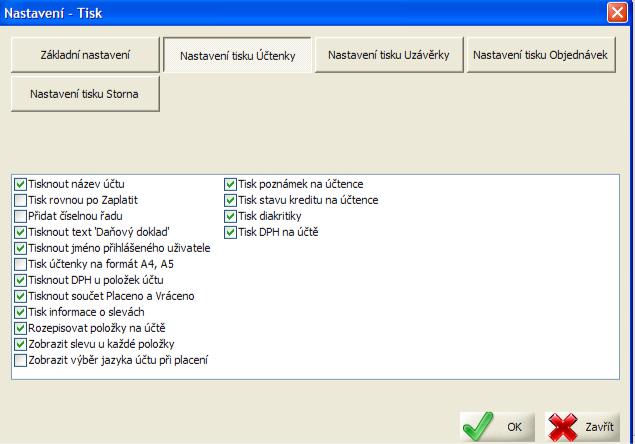Image resolution: width=635 pixels, height=444 pixels.
Task: Enable Tisk rovnou po Zaplatit
Action: [20, 200]
